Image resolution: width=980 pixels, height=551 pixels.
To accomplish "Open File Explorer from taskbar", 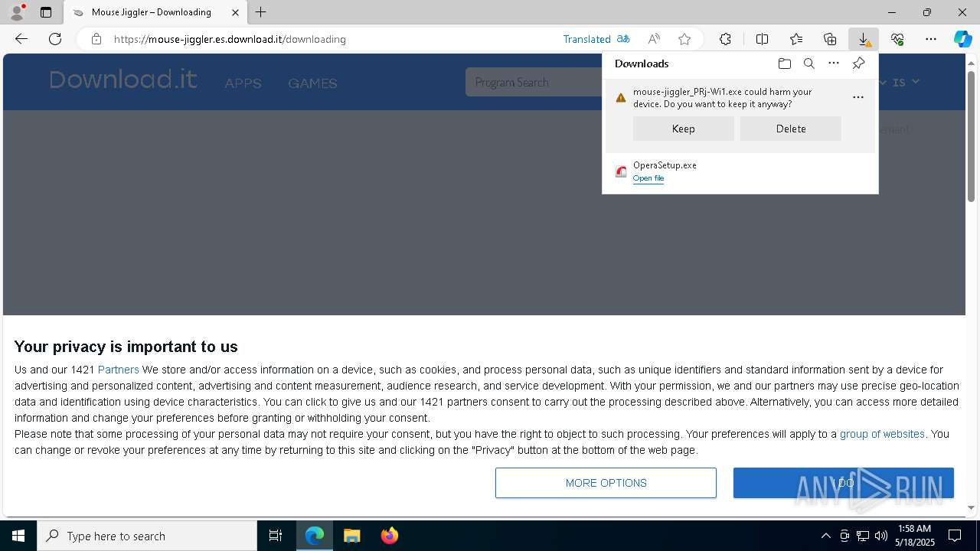I will (x=351, y=536).
